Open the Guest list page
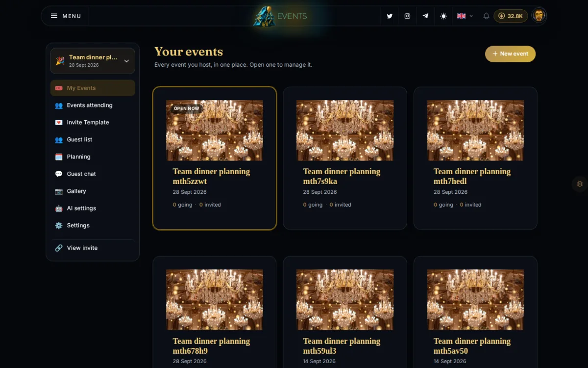The height and width of the screenshot is (368, 588). point(93,139)
